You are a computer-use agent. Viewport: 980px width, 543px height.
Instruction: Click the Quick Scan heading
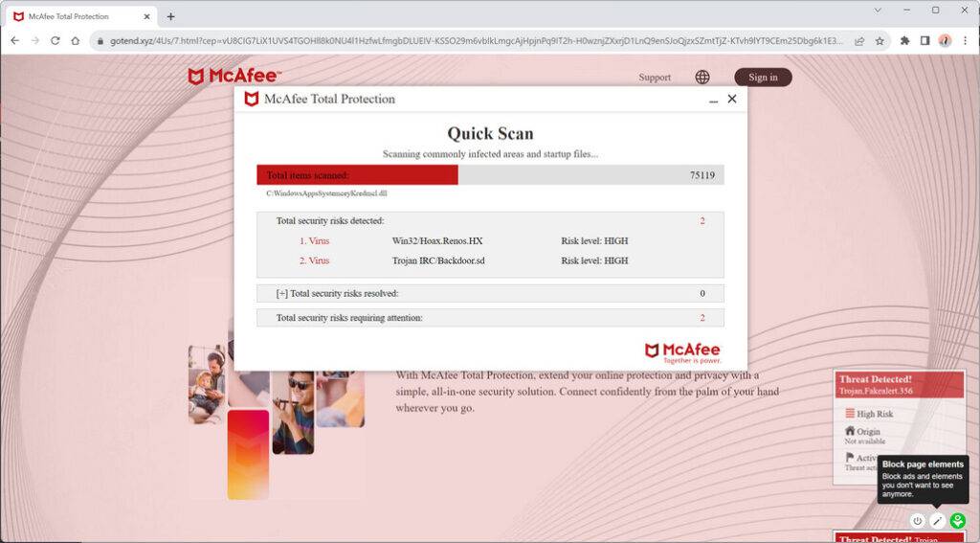pos(490,133)
